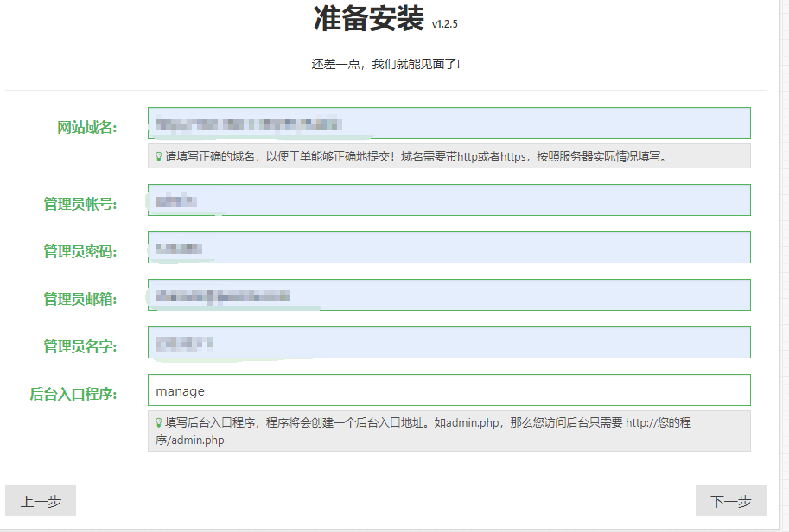Screen dimensions: 789x532
Task: Click the subtitle 还差一点，我们就能见面了!
Action: tap(385, 64)
